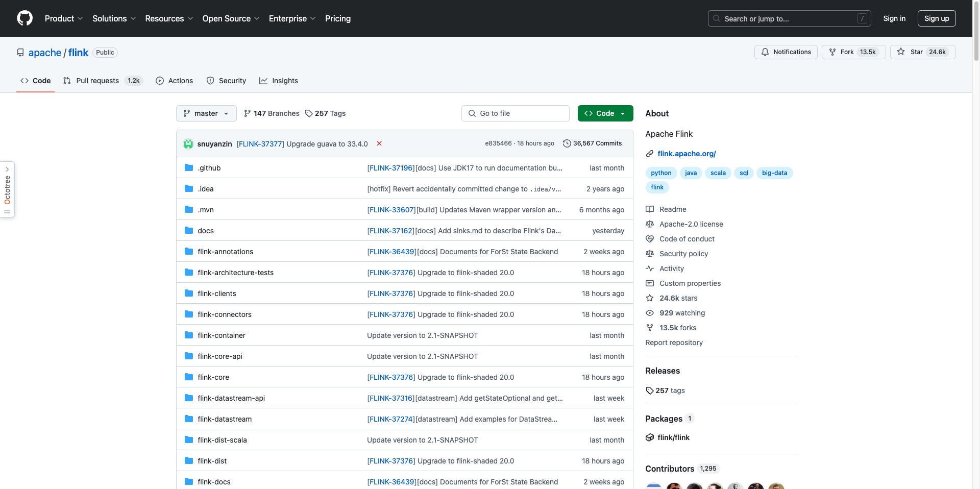Click the Activity pulse icon
980x489 pixels.
click(650, 268)
